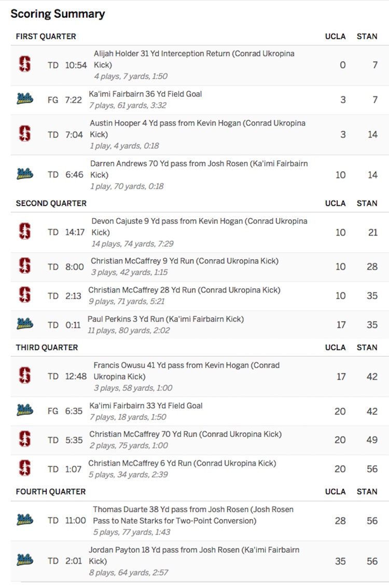Click Stanford logo beside Austin Hooper touchdown

pyautogui.click(x=25, y=133)
